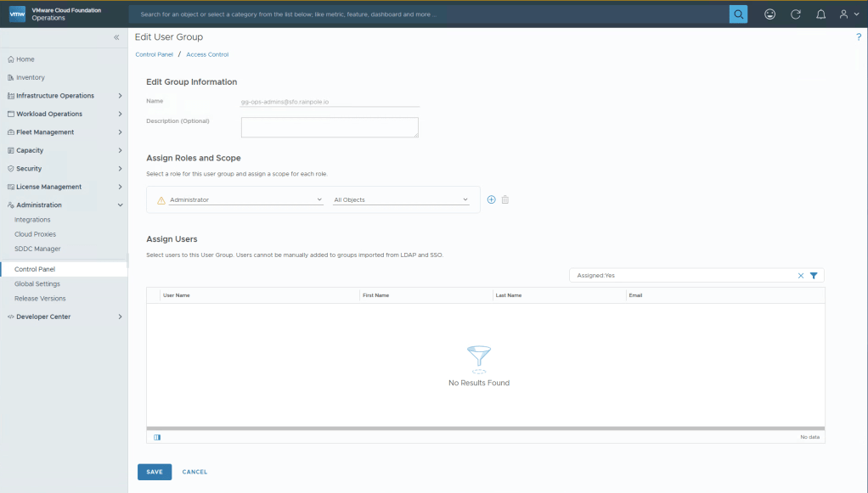The width and height of the screenshot is (868, 493).
Task: Click the Description text field
Action: pos(330,127)
